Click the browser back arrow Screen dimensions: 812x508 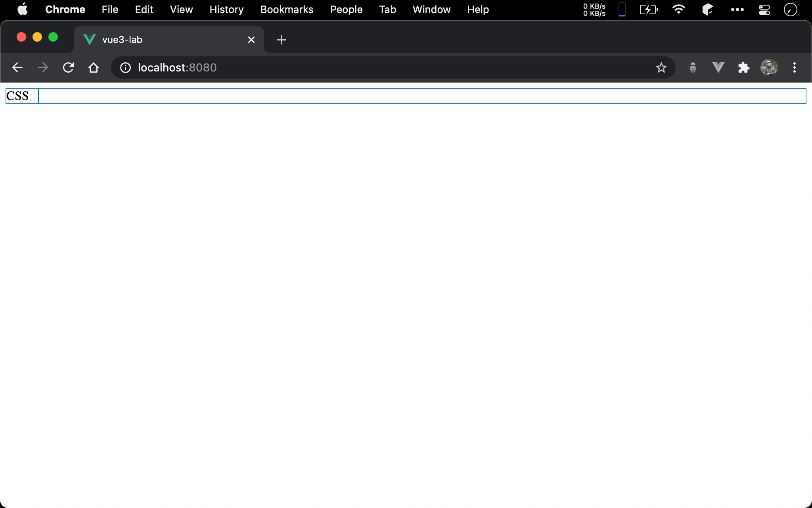click(17, 67)
